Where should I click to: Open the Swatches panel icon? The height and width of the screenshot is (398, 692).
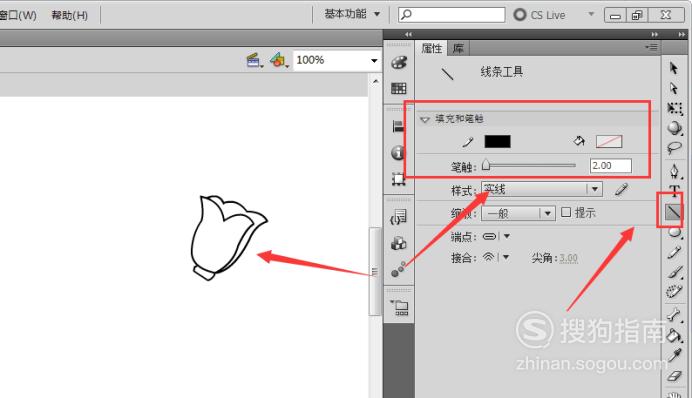399,88
